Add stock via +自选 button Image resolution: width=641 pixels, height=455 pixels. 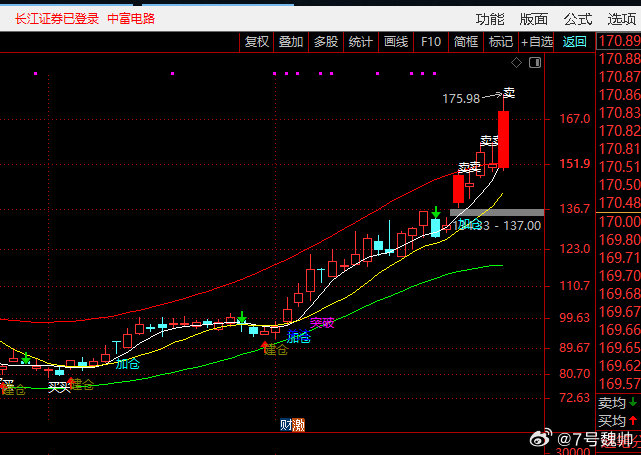point(537,42)
